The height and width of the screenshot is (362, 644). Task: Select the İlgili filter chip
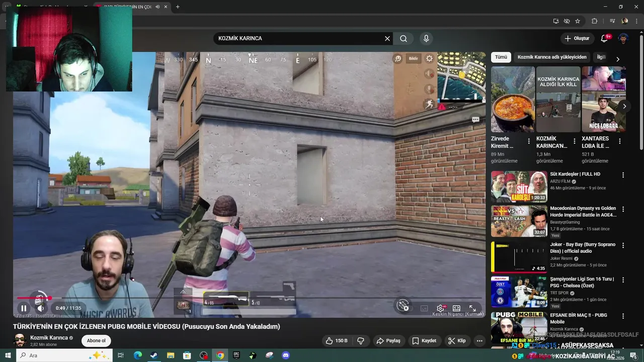(x=601, y=57)
